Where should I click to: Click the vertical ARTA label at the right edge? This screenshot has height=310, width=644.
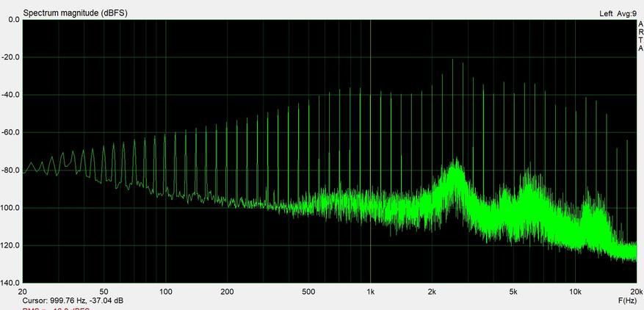click(x=641, y=36)
